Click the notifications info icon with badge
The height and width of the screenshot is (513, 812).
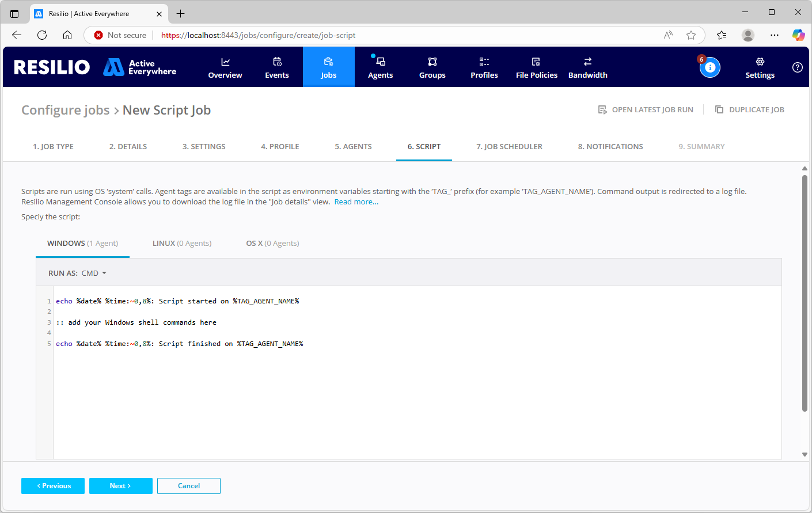pos(709,67)
